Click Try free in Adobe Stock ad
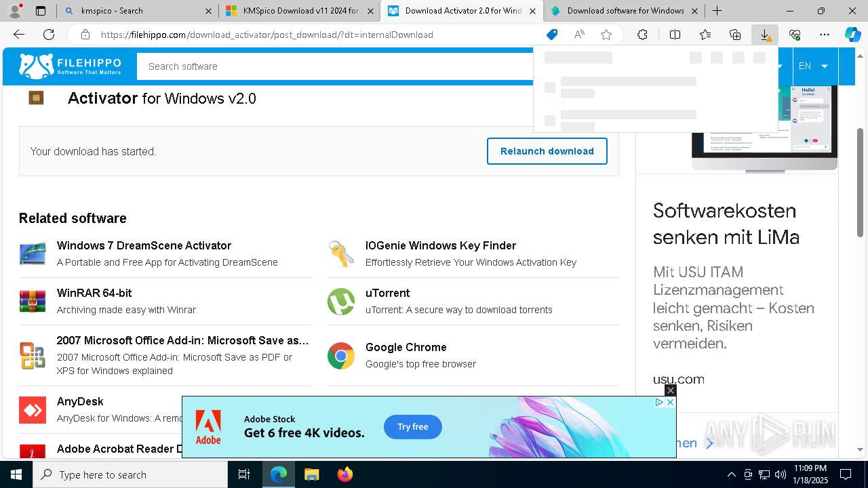Viewport: 868px width, 488px height. click(412, 427)
